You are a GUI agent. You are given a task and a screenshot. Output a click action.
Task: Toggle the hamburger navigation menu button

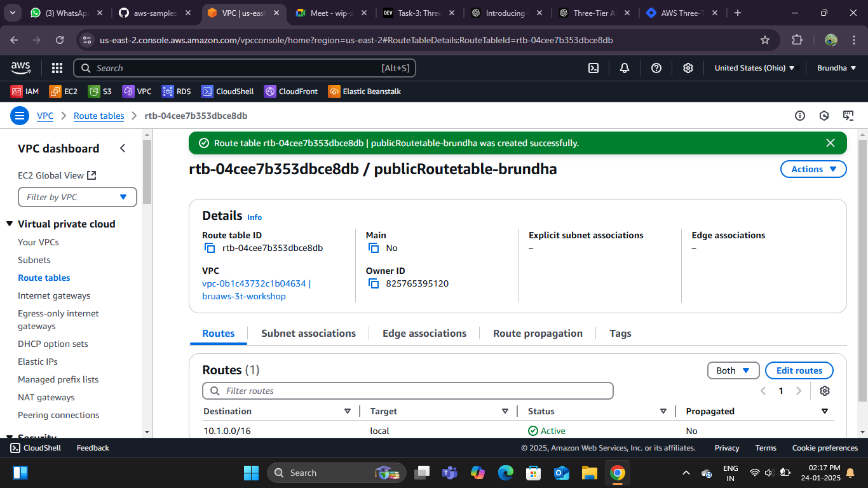point(20,116)
